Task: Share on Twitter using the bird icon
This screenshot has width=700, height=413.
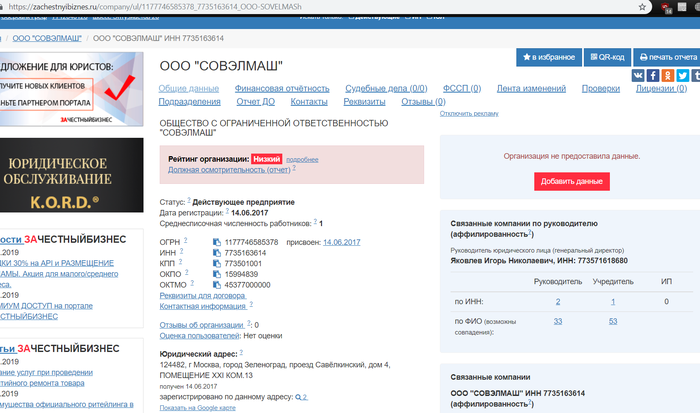Action: (682, 75)
